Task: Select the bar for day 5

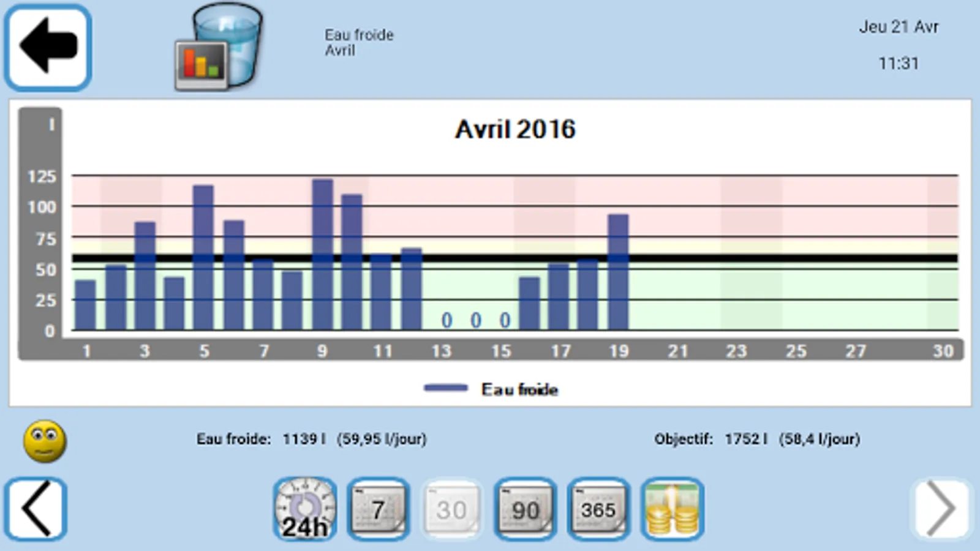Action: point(203,258)
